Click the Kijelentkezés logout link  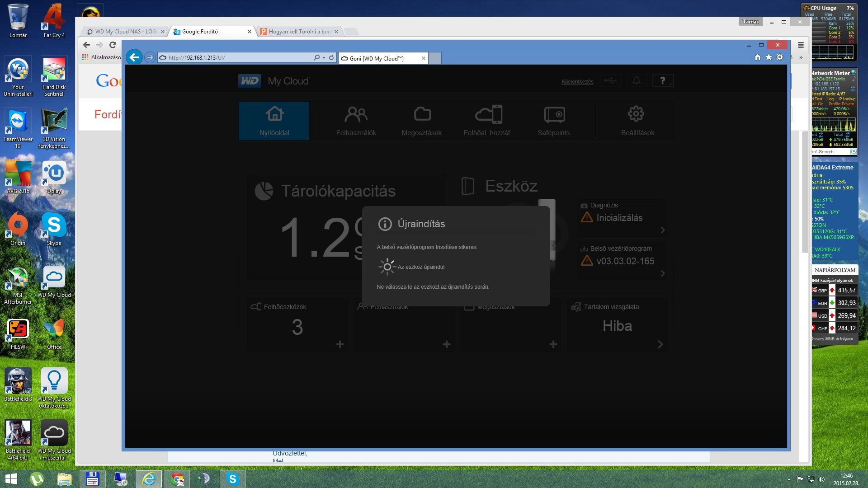coord(577,82)
